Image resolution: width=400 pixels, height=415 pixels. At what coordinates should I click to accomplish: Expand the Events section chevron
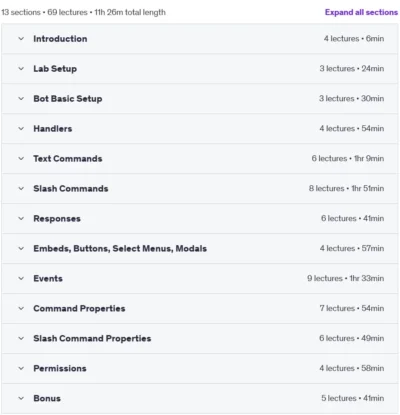pyautogui.click(x=21, y=279)
